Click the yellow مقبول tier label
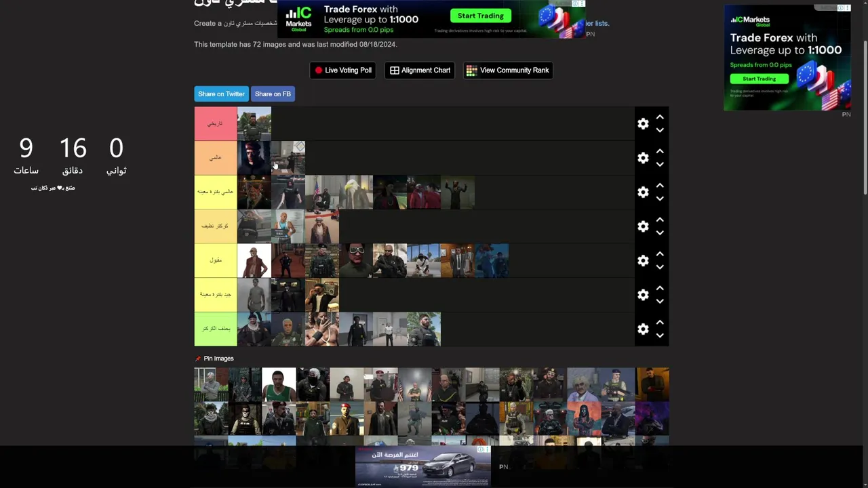868x488 pixels. point(216,261)
